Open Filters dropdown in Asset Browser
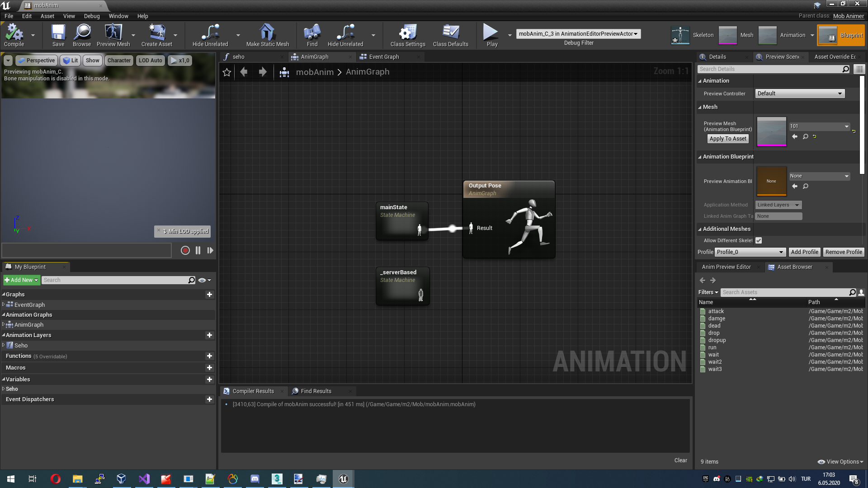868x488 pixels. 708,292
